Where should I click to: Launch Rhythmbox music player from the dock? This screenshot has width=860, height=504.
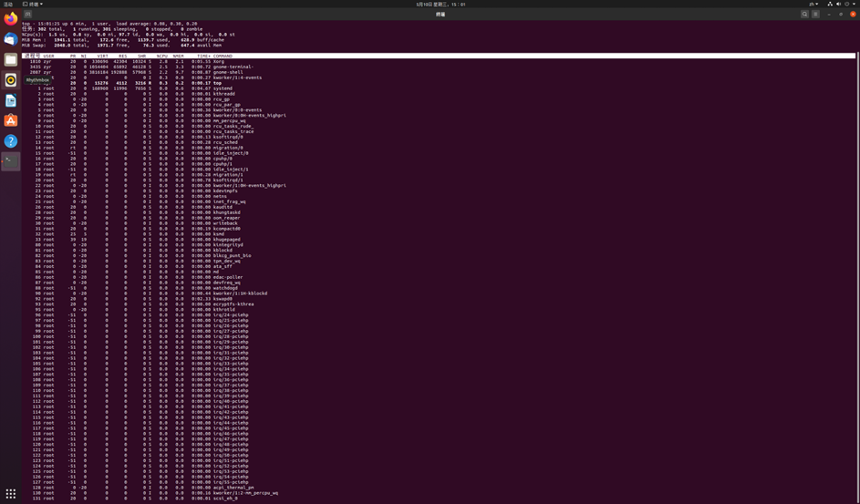tap(10, 80)
